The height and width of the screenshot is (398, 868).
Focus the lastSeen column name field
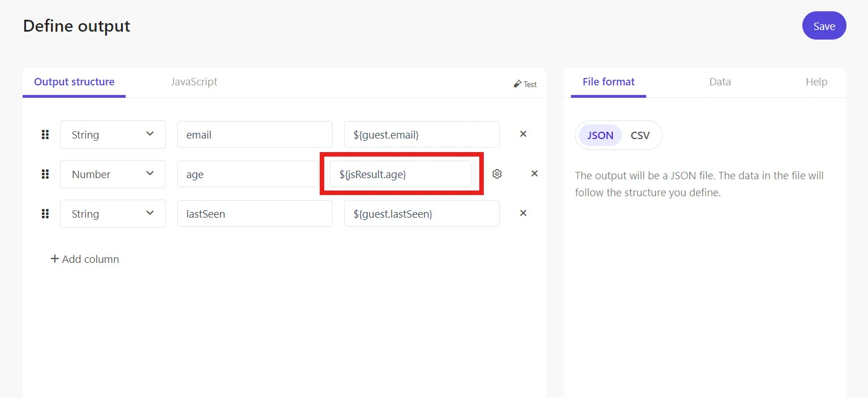(x=255, y=214)
